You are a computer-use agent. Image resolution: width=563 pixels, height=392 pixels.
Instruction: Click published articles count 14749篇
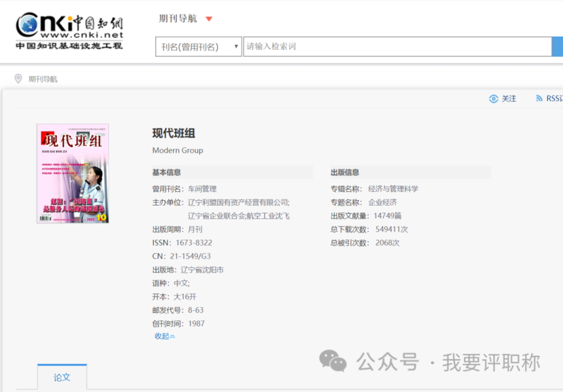pyautogui.click(x=388, y=216)
